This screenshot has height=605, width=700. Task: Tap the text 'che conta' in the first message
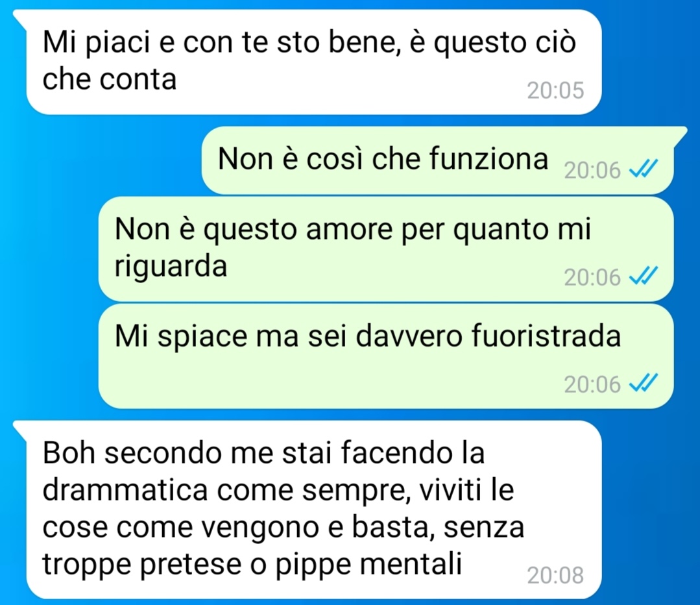(x=110, y=79)
